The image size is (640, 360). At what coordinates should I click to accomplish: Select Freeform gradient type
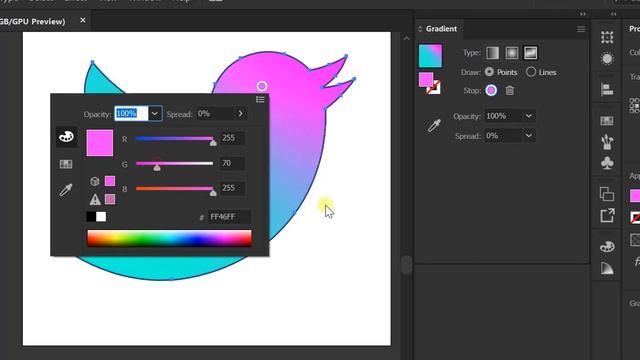coord(531,53)
